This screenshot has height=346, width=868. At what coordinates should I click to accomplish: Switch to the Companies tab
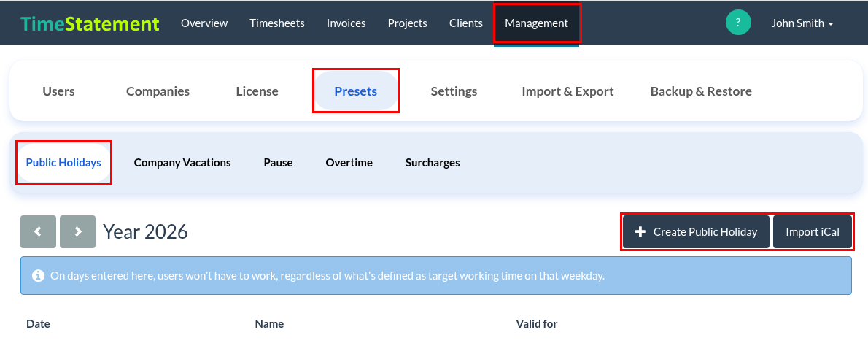pos(158,91)
